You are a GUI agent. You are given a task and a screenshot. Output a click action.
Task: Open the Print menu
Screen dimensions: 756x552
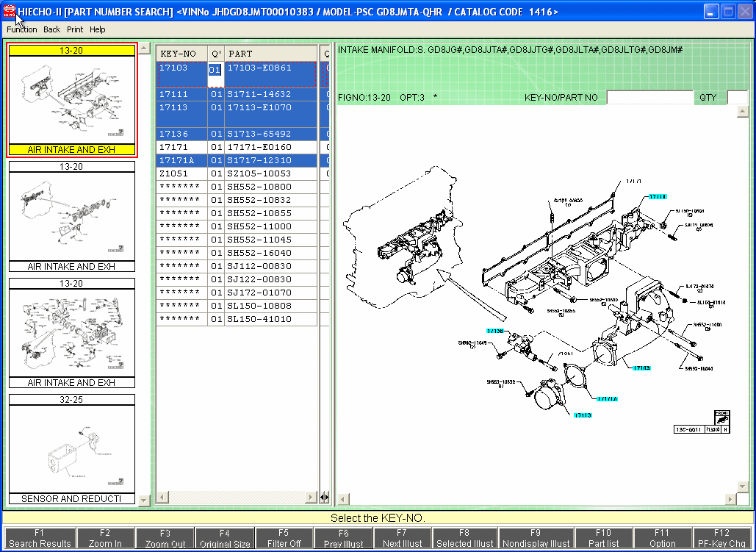[x=75, y=29]
